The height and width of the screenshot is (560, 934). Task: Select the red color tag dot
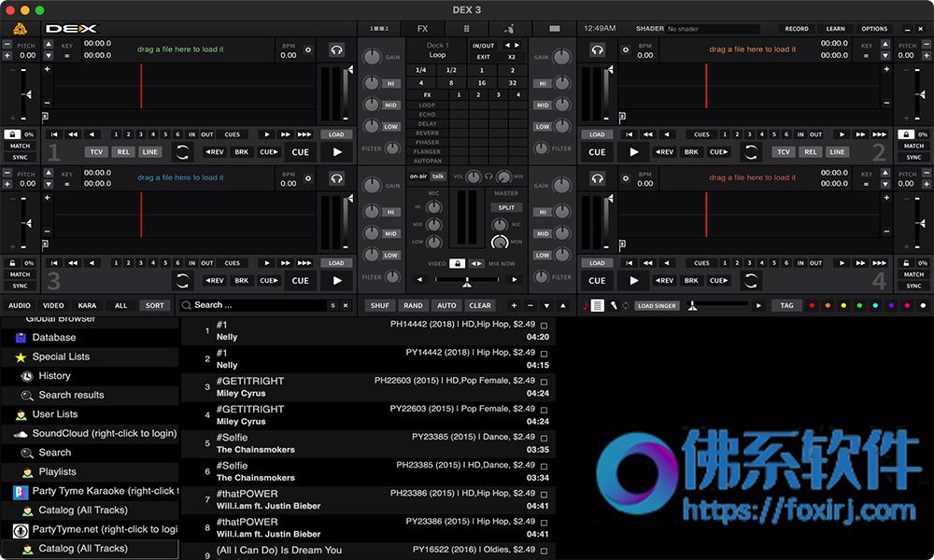point(812,306)
